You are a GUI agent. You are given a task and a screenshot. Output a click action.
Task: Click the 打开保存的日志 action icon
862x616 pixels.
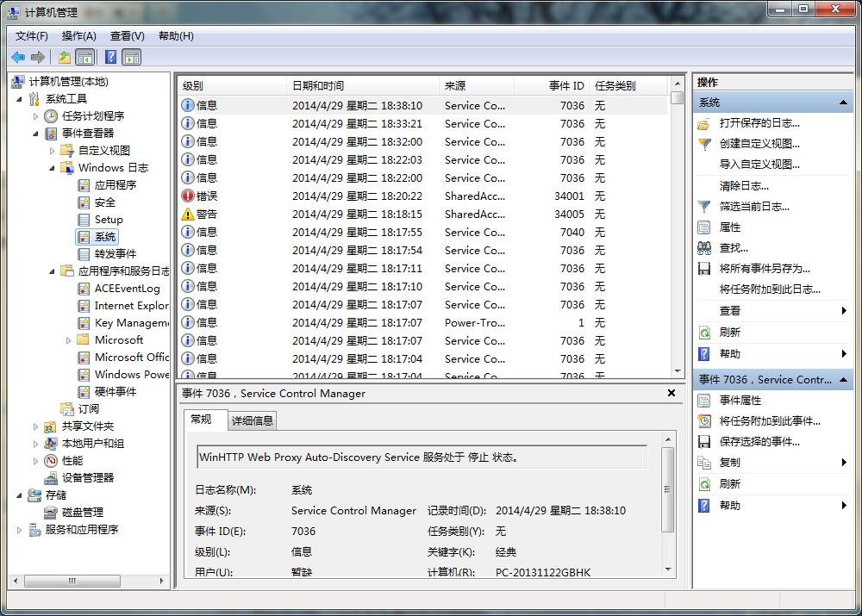click(x=704, y=124)
